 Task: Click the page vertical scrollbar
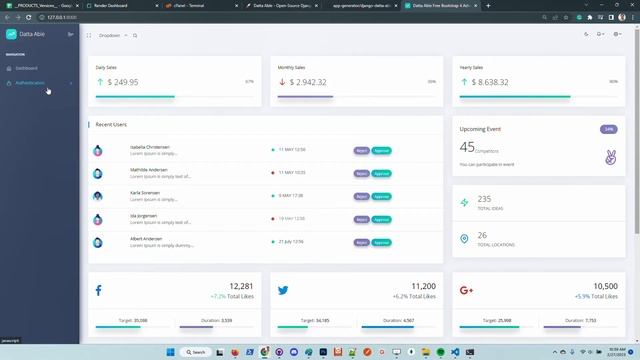[x=637, y=131]
